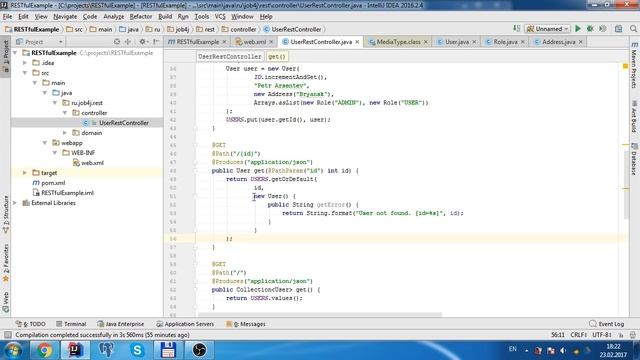640x360 pixels.
Task: Open Chrome from Windows taskbar
Action: pos(44,350)
